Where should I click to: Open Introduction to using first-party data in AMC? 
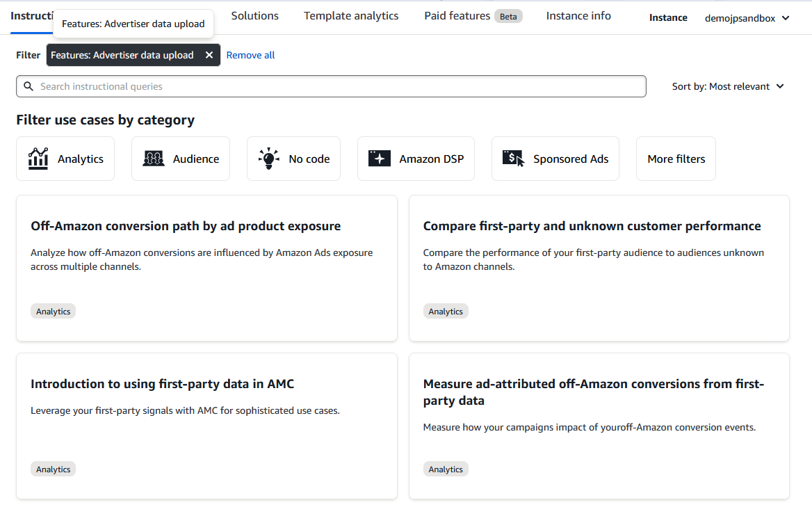coord(162,384)
